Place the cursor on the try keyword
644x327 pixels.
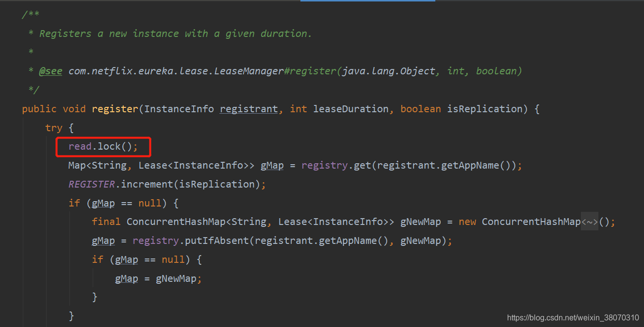(53, 128)
